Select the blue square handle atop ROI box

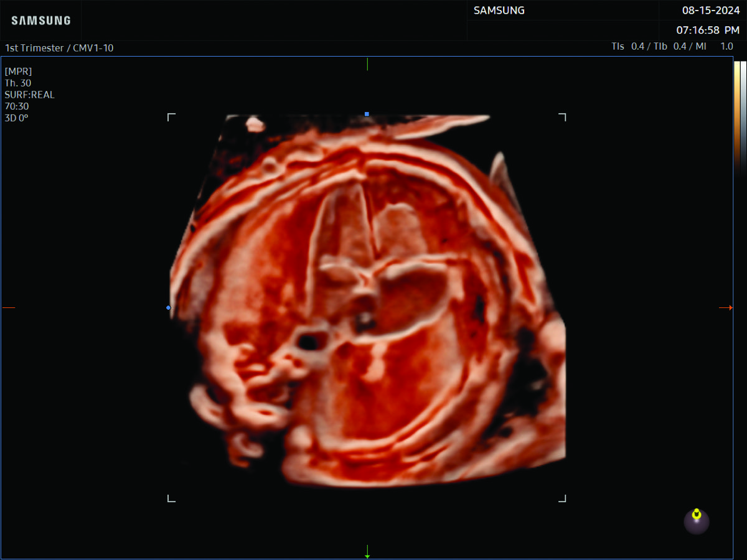tap(367, 114)
